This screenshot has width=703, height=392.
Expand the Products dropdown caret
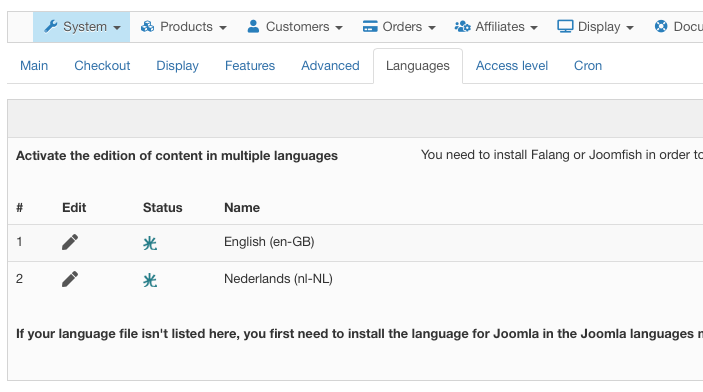(x=223, y=28)
